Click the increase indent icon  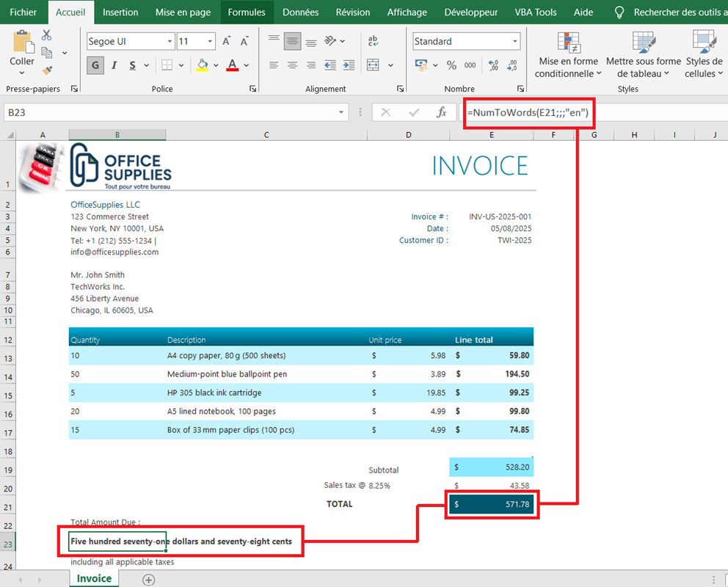(x=349, y=65)
